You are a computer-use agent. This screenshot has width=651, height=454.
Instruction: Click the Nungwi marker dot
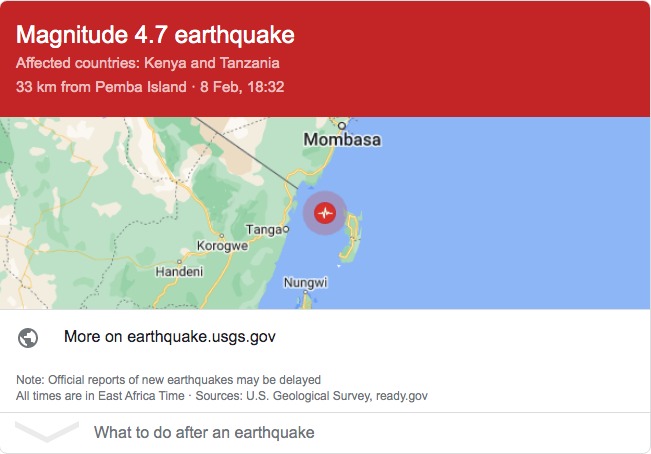pos(305,292)
